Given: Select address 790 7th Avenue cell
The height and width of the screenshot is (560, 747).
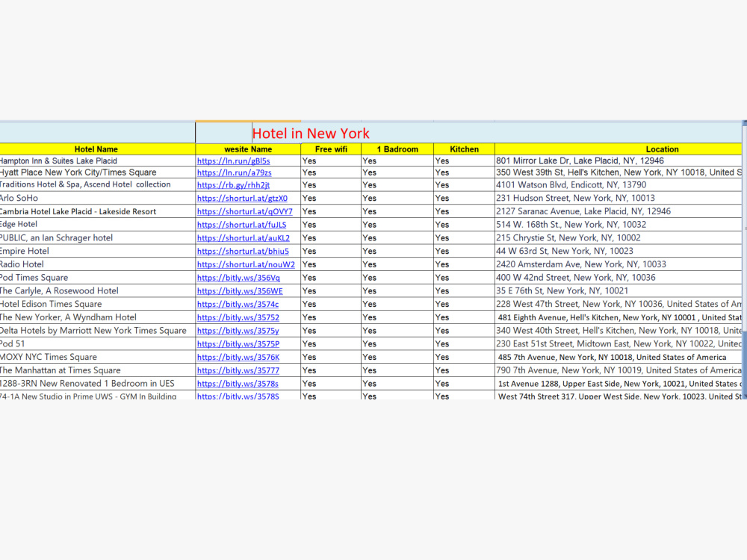Looking at the screenshot, I should 619,370.
